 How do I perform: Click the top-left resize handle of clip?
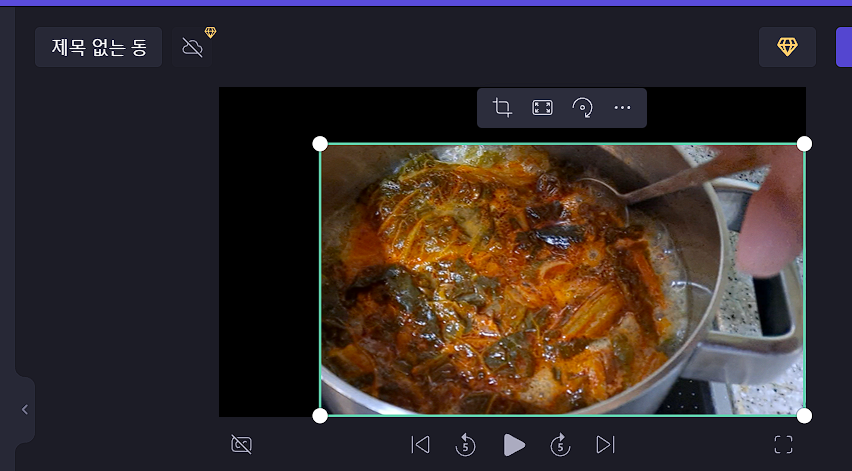tap(320, 144)
